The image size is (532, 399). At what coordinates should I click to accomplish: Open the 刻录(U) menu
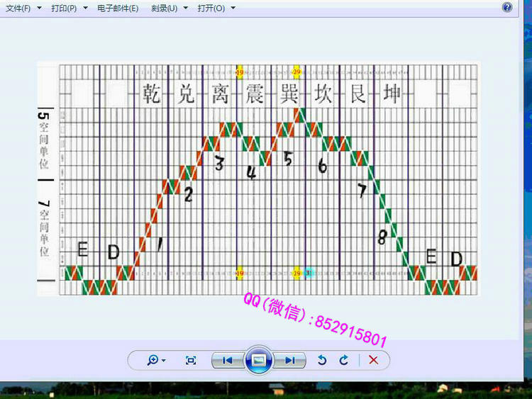(164, 8)
